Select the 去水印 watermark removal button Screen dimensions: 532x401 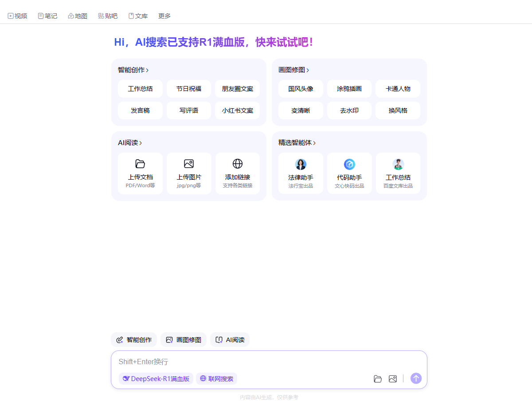pos(349,110)
